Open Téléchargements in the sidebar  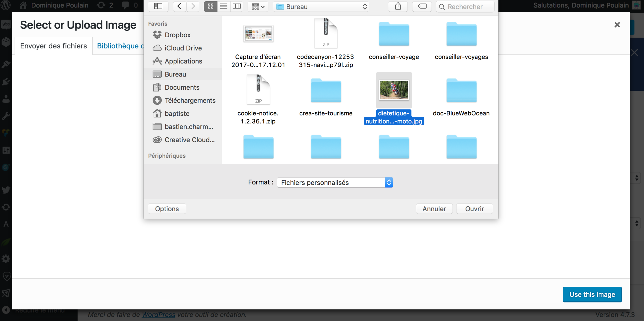tap(190, 100)
